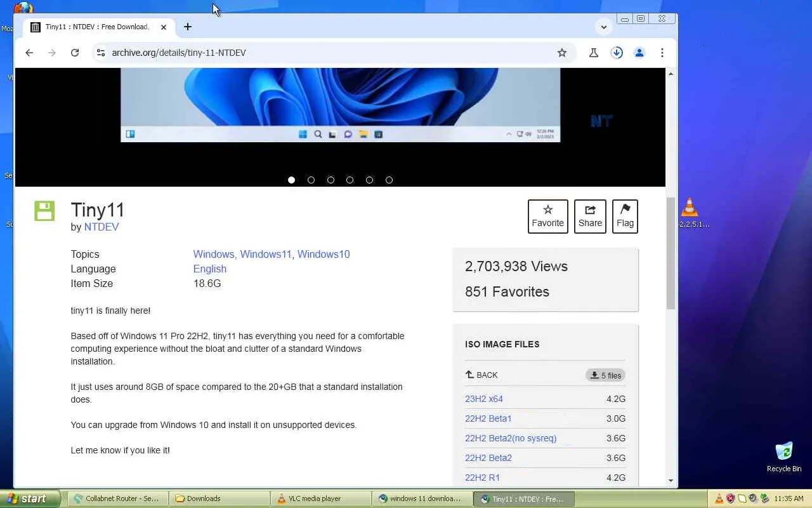Click the page scrollbar up arrow
The height and width of the screenshot is (508, 812).
[671, 74]
